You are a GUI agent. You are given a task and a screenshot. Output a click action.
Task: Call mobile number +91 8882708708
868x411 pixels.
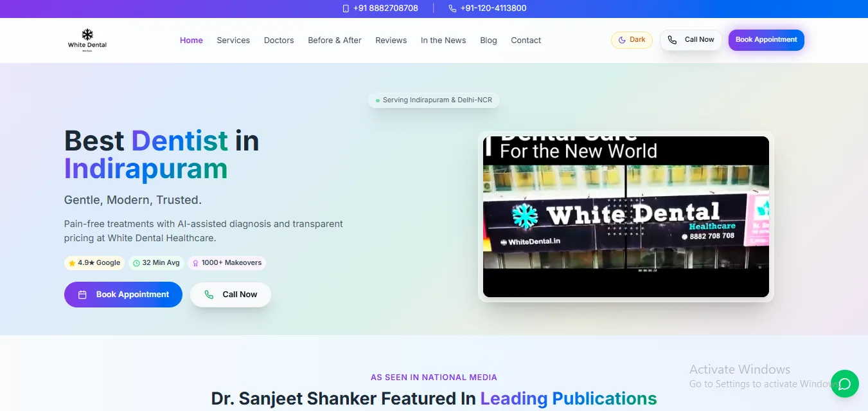click(380, 8)
